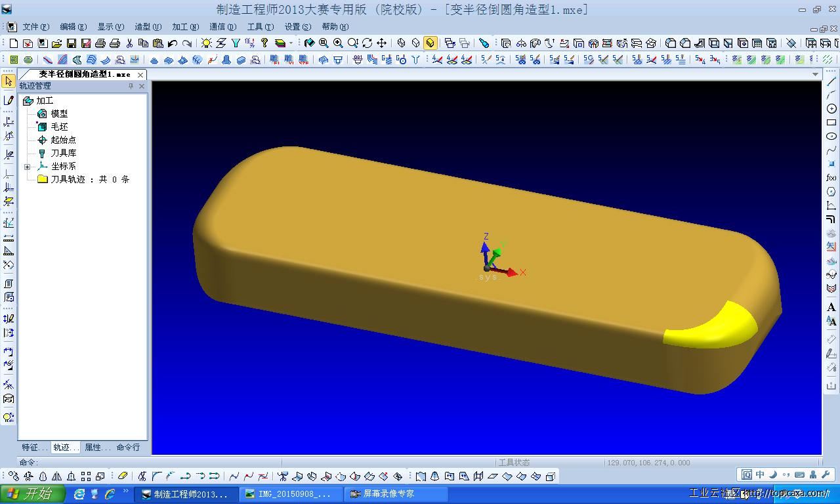Switch to the 特征 panel tab

pos(33,448)
